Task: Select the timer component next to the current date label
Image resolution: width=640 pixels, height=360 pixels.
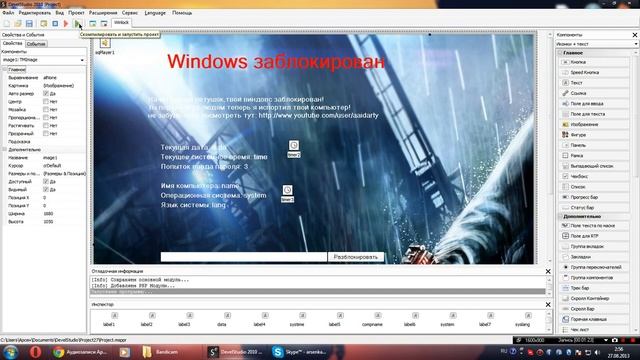Action: click(294, 146)
